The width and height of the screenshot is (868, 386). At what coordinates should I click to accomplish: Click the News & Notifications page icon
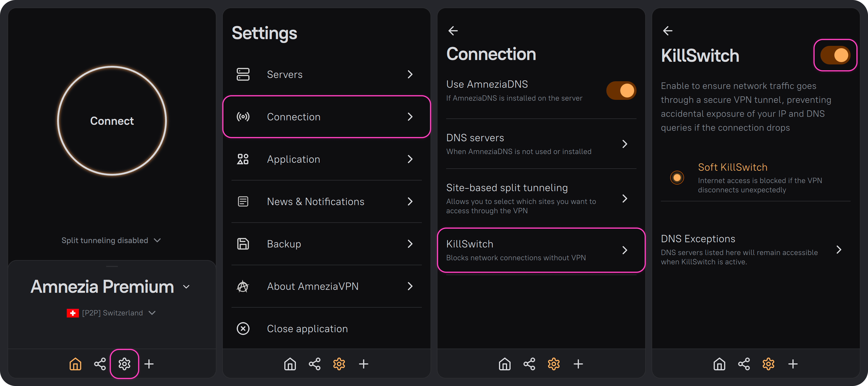[243, 202]
